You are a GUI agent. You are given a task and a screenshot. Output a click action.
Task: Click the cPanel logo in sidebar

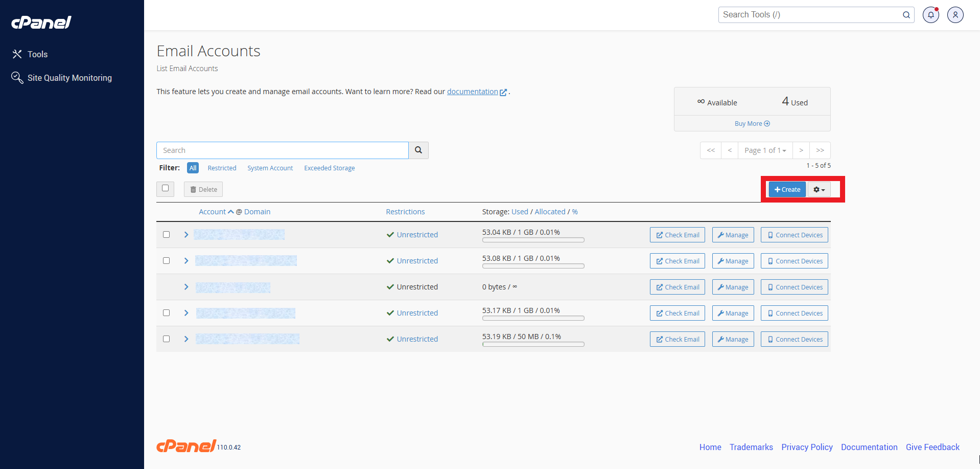(41, 23)
